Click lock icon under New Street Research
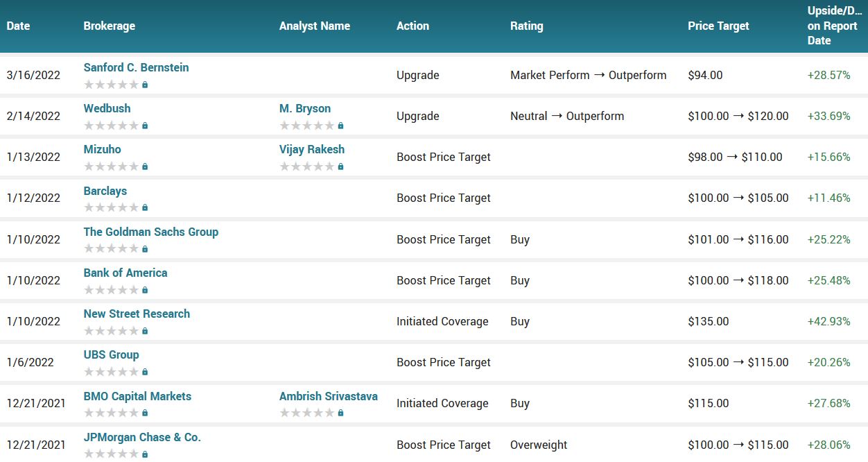Image resolution: width=868 pixels, height=462 pixels. click(145, 331)
